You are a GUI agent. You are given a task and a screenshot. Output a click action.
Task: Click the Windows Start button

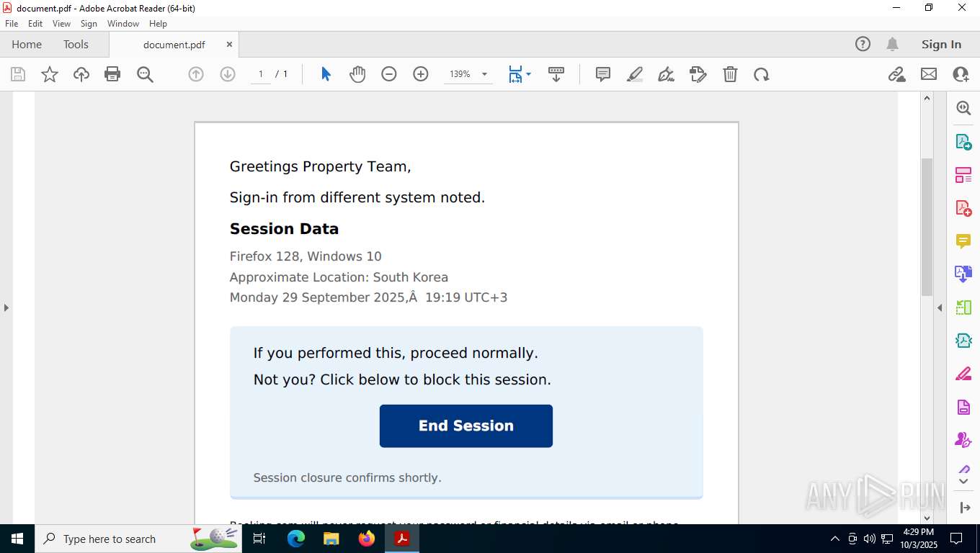click(x=17, y=539)
